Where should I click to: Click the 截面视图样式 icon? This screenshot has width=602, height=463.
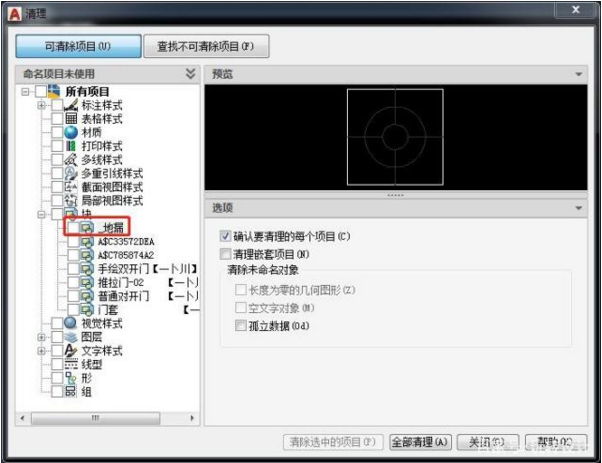point(71,187)
